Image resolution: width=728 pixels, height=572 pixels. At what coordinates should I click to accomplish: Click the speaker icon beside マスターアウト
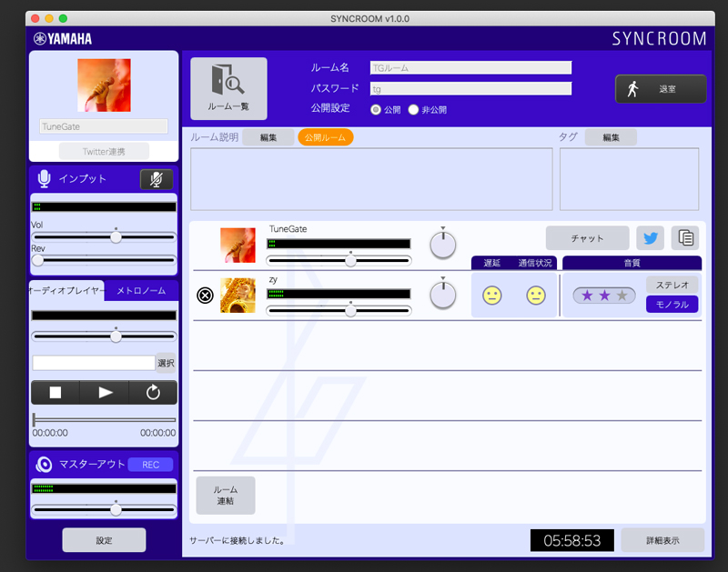tap(44, 465)
